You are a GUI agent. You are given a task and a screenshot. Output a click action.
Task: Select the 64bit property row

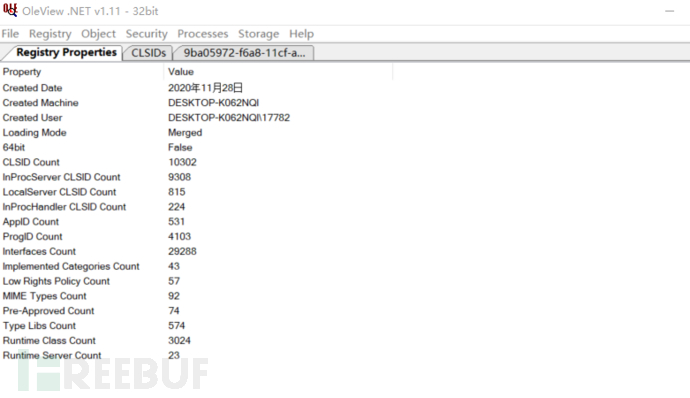point(14,147)
